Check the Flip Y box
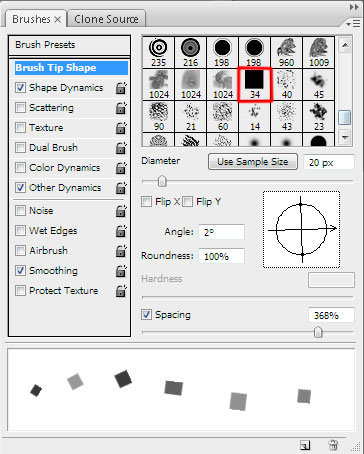This screenshot has width=364, height=454. [187, 202]
